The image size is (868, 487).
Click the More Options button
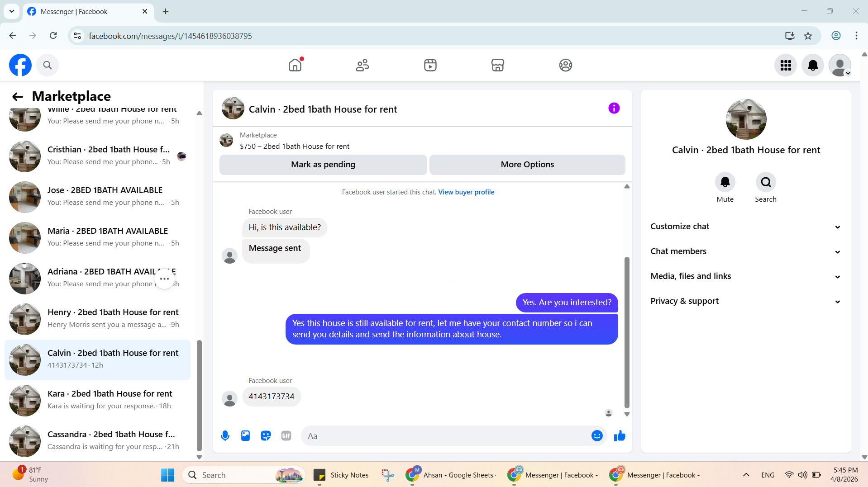(x=527, y=165)
